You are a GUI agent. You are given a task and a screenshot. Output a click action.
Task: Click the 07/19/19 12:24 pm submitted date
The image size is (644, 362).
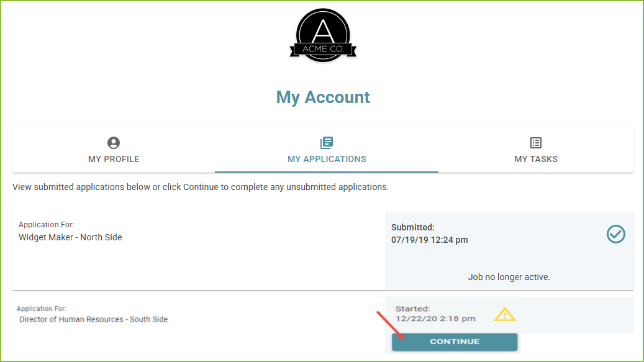(429, 240)
